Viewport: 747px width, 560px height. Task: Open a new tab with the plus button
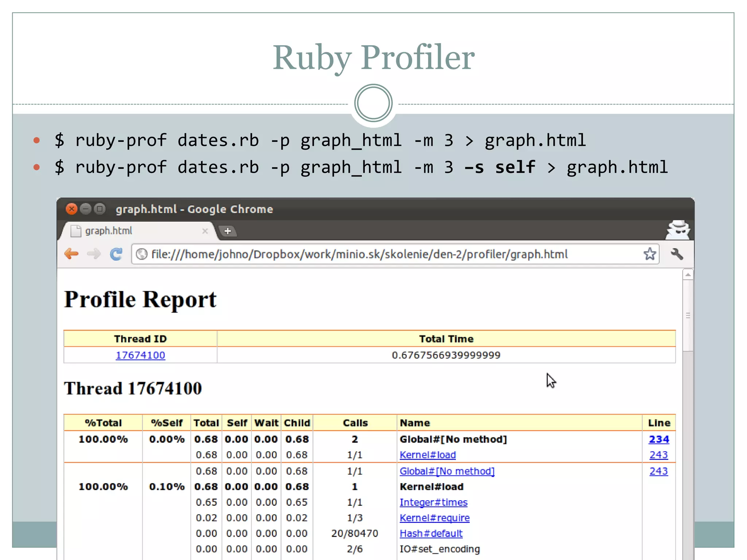point(228,231)
